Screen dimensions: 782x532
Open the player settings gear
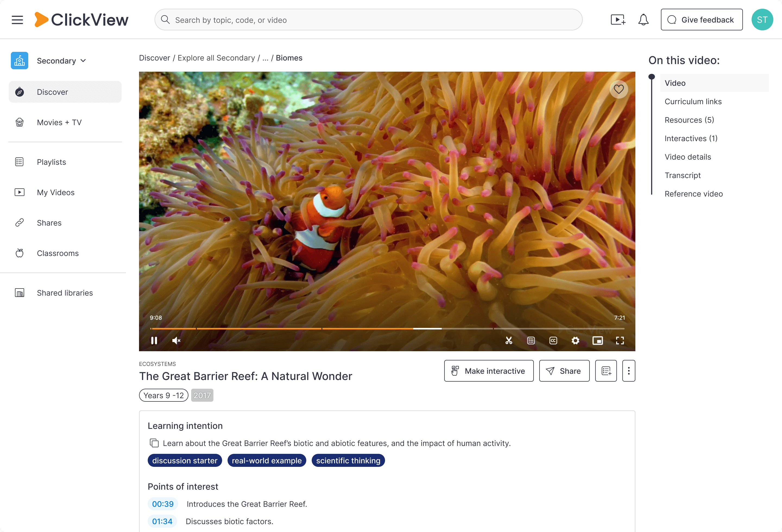[x=575, y=341]
